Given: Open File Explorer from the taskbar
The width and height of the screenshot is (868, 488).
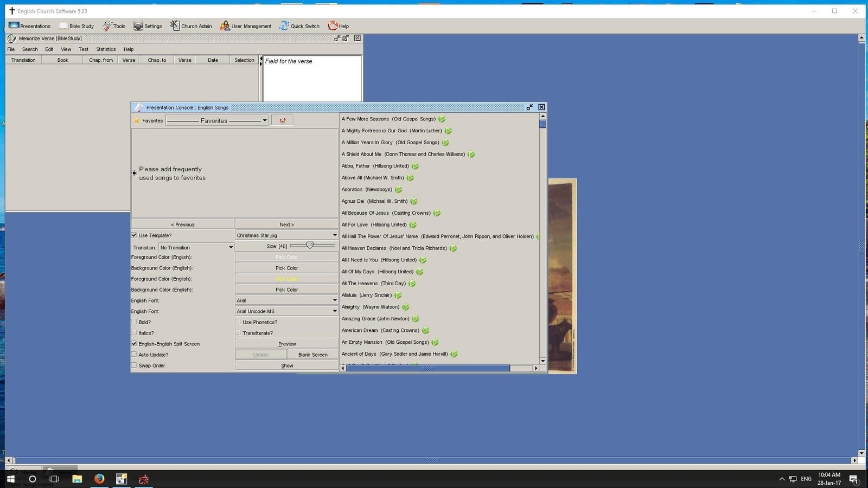Looking at the screenshot, I should (77, 479).
